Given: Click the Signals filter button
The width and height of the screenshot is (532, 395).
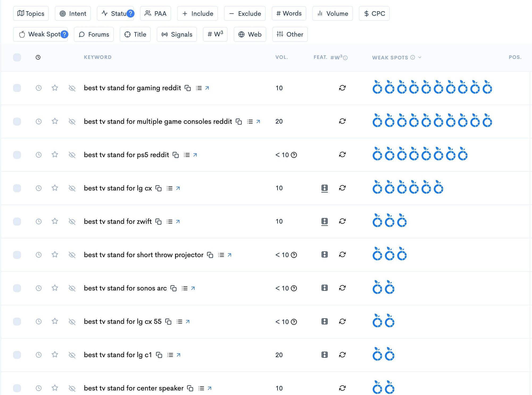Looking at the screenshot, I should [177, 34].
